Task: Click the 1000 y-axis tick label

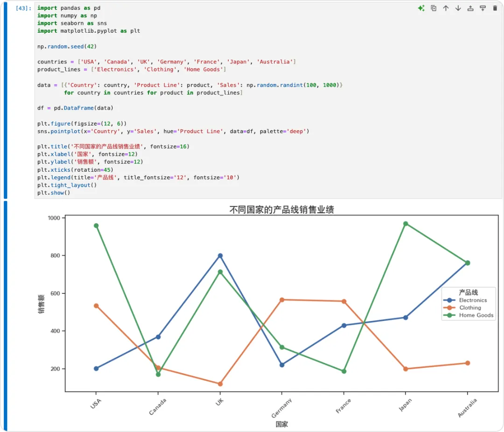Action: tap(54, 218)
